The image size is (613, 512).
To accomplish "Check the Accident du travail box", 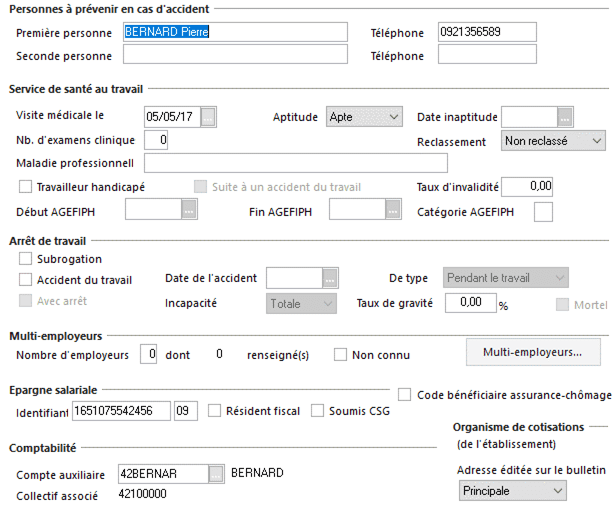I will pos(26,280).
